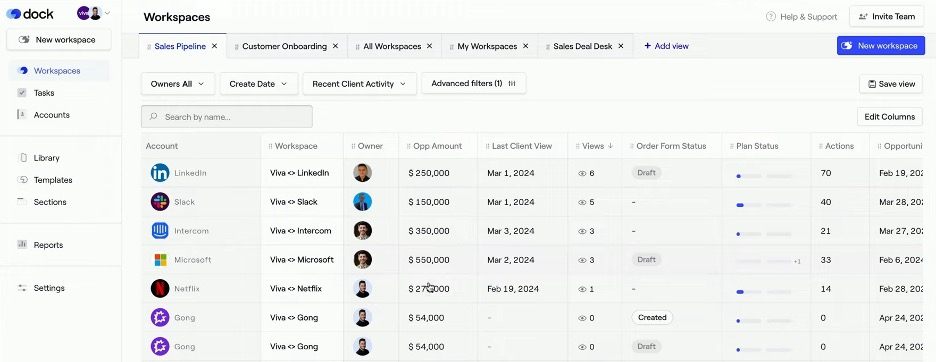Viewport: 936px width, 362px height.
Task: Close the Sales Deal Desk tab
Action: coord(621,46)
